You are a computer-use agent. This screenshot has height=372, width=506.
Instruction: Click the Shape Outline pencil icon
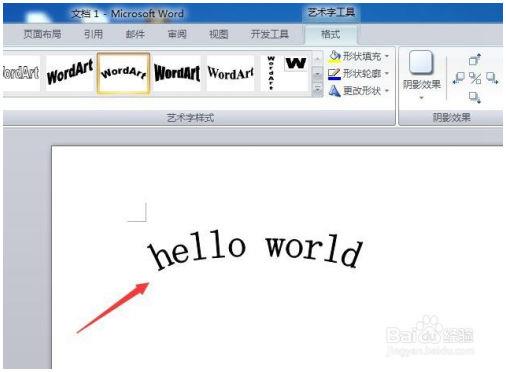tap(334, 74)
